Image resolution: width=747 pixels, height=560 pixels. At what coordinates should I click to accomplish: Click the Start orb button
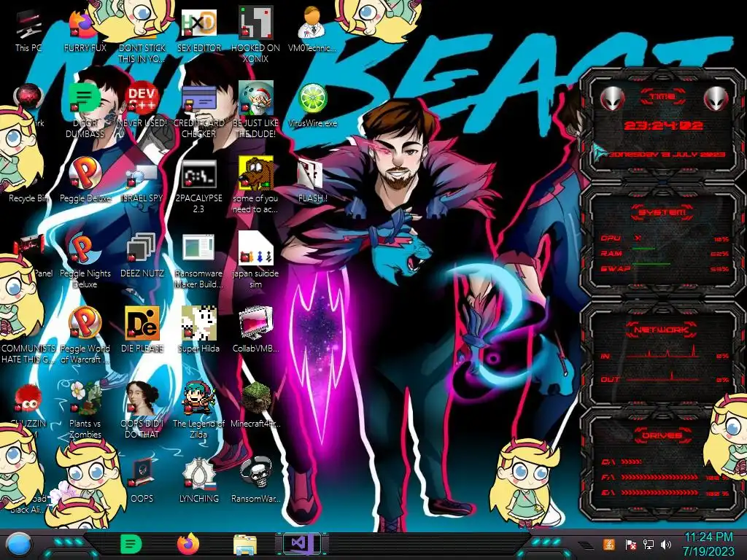point(18,545)
